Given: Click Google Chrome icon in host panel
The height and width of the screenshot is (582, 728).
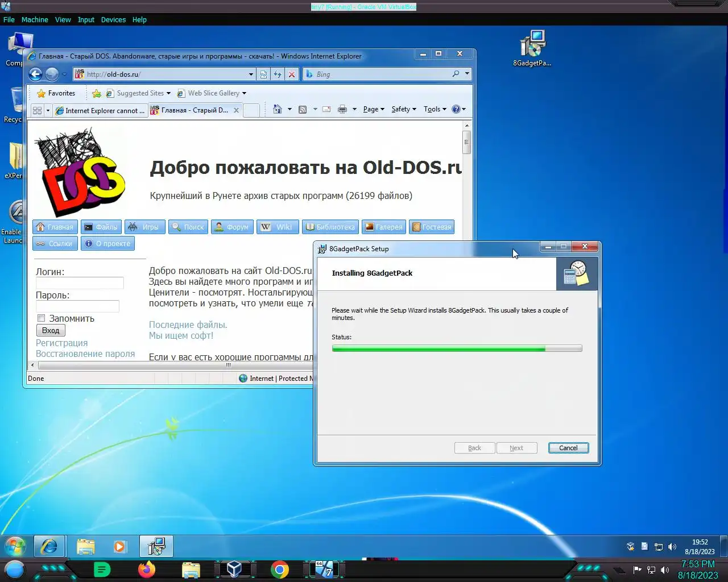Looking at the screenshot, I should point(280,569).
